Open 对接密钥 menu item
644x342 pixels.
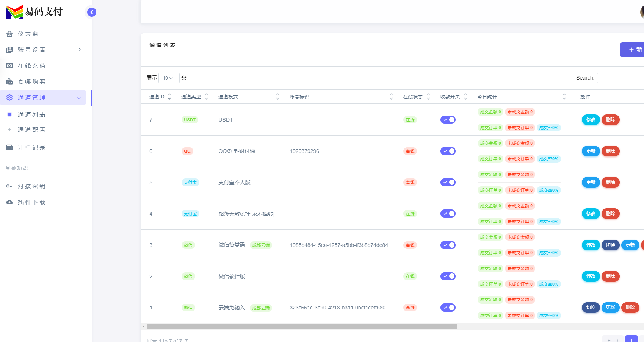pos(43,186)
